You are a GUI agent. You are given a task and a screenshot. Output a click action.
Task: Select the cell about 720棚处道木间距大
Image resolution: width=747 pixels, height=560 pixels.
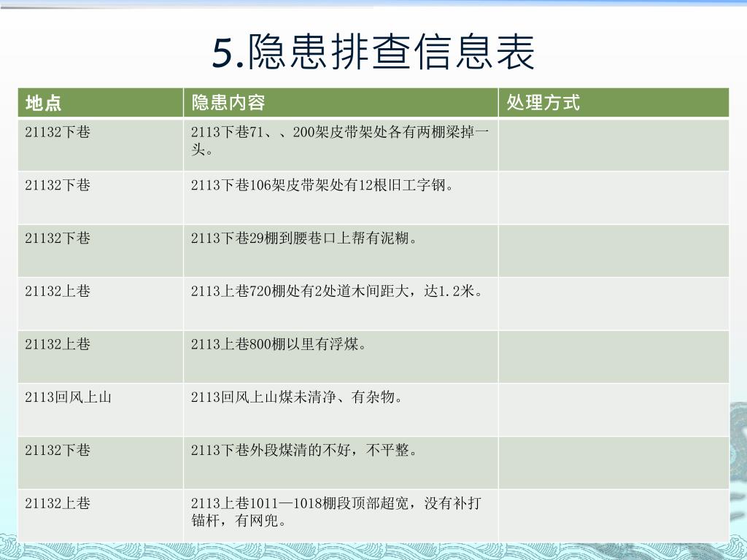341,304
